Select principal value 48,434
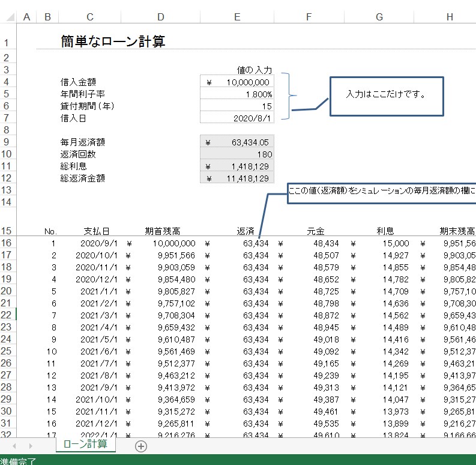Viewport: 476px width, 465px height. (x=327, y=243)
